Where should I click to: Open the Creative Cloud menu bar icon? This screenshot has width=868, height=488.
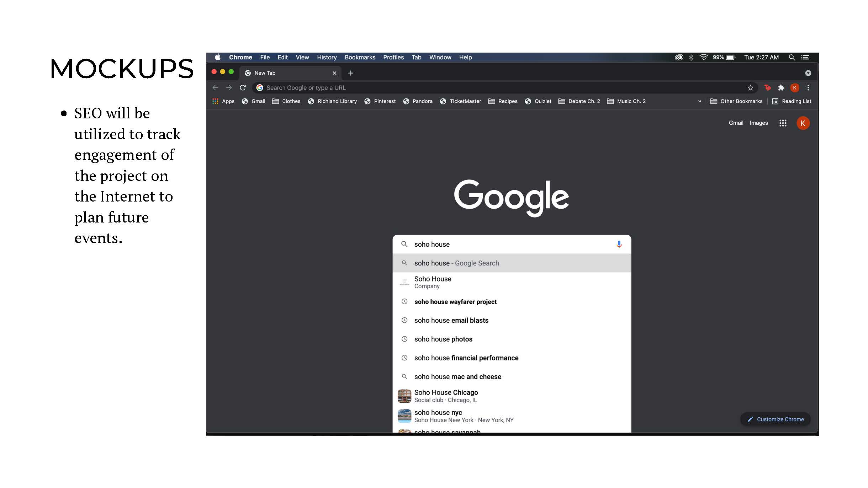click(x=679, y=57)
